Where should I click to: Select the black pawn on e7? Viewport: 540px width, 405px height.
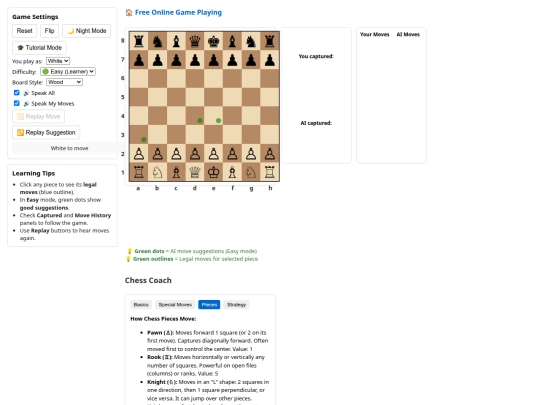pos(214,60)
